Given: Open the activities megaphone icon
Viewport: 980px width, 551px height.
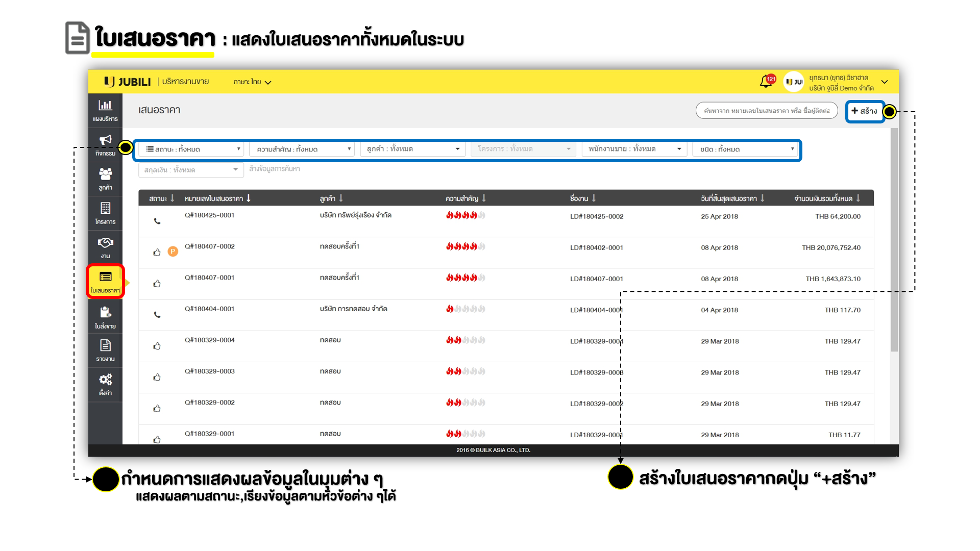Looking at the screenshot, I should (x=105, y=144).
